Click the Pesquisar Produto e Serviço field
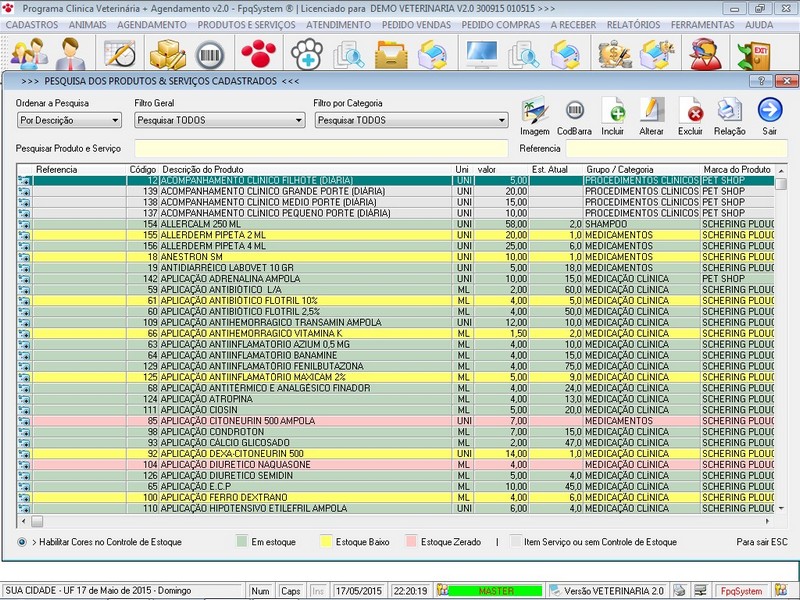This screenshot has height=600, width=800. [321, 149]
